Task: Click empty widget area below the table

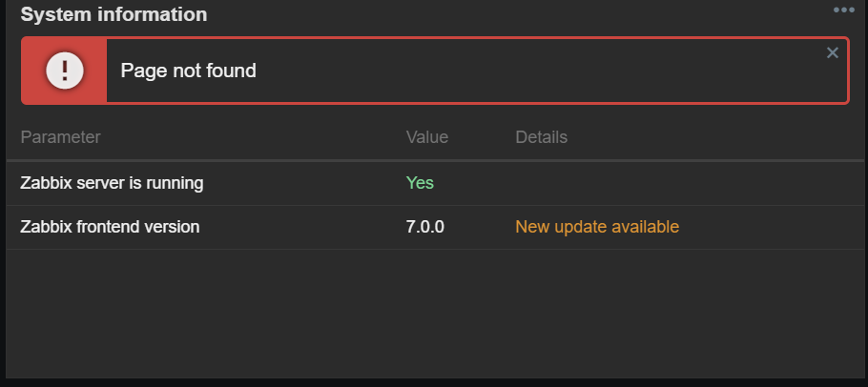Action: click(x=435, y=314)
